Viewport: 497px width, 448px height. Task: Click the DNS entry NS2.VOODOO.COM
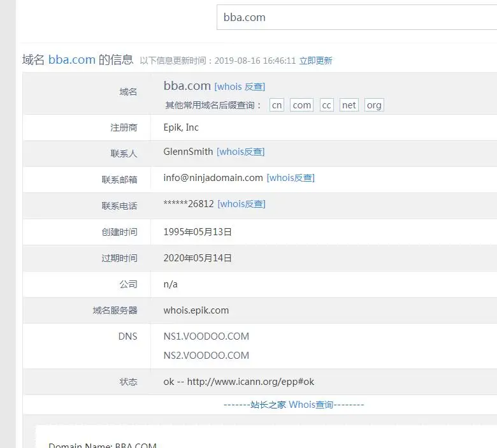pyautogui.click(x=206, y=356)
